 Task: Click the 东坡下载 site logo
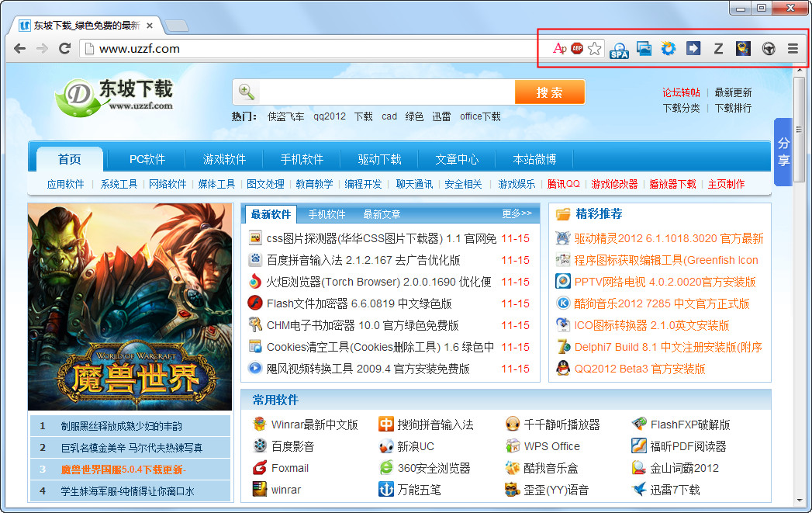click(x=115, y=97)
